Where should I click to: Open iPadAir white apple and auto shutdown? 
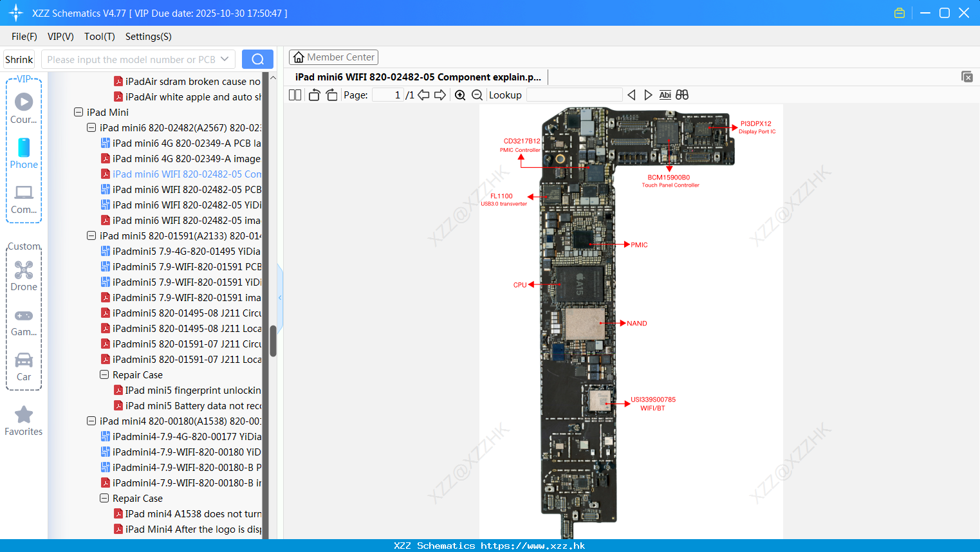tap(187, 97)
